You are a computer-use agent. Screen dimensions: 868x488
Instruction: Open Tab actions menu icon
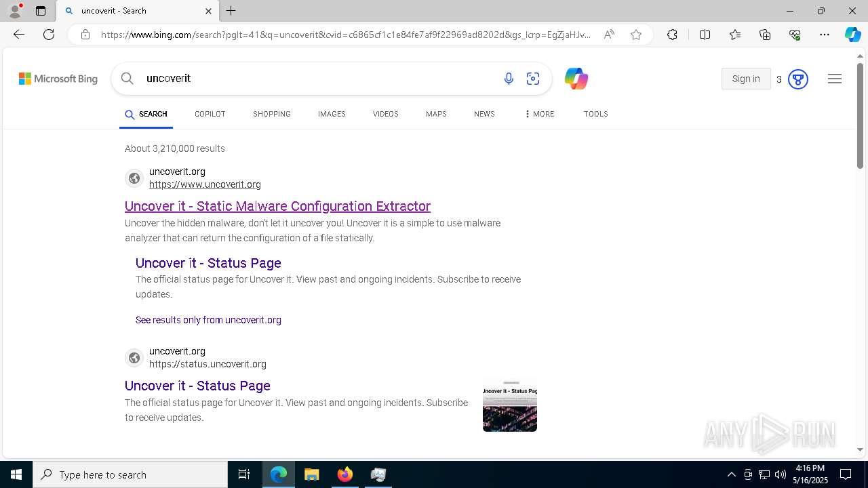(41, 11)
